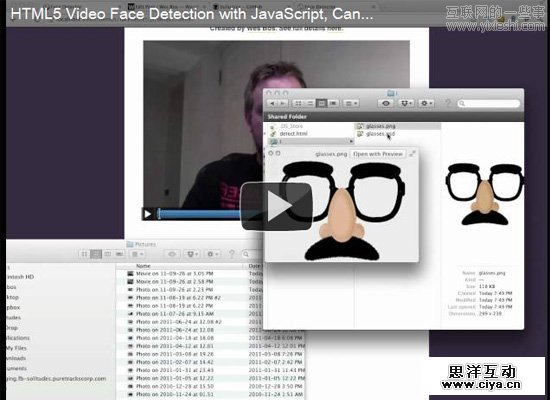Switch Pictures window to column view

[x=108, y=254]
